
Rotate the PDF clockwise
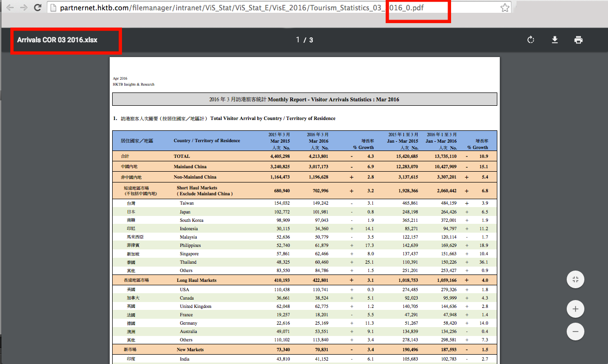(531, 40)
